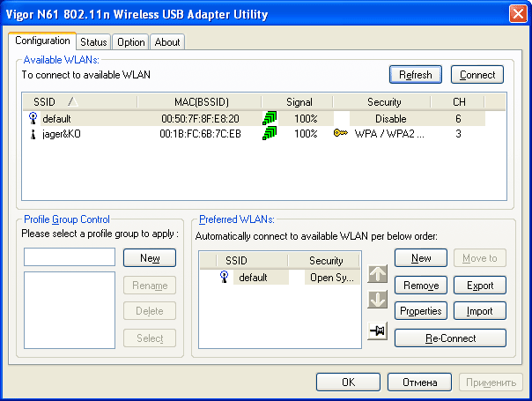
Task: Remove the selected preferred WLAN
Action: (x=421, y=286)
